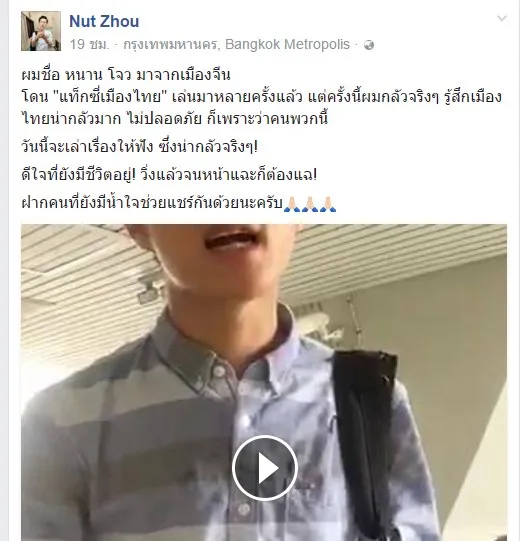Viewport: 520px width, 541px height.
Task: Click the 19 ชม. timestamp link
Action: 89,45
